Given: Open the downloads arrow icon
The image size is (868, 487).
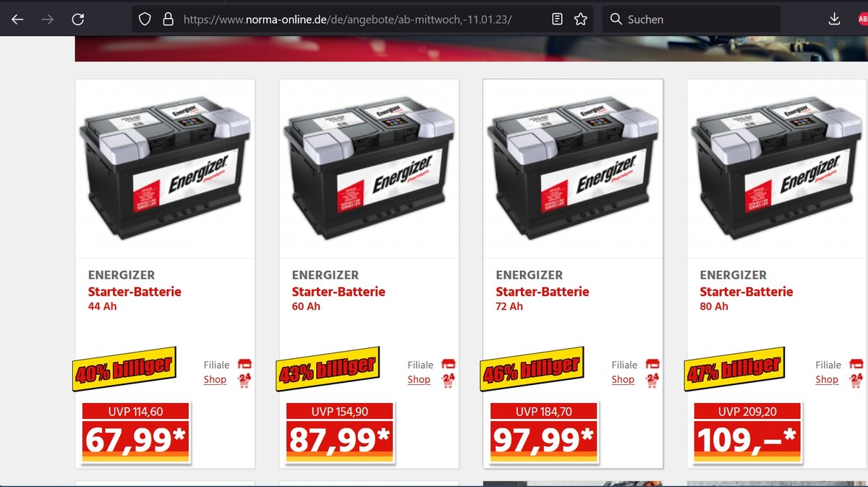Looking at the screenshot, I should 834,20.
